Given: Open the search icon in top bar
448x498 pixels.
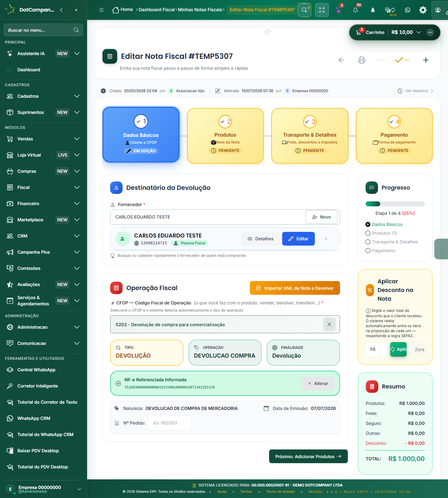Looking at the screenshot, I should click(304, 10).
